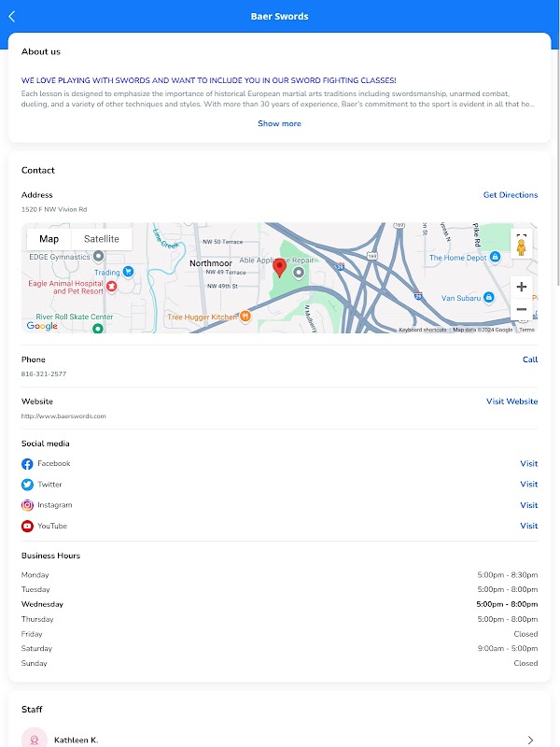Select River Roll Skate Center marker
The image size is (560, 747).
click(x=98, y=328)
